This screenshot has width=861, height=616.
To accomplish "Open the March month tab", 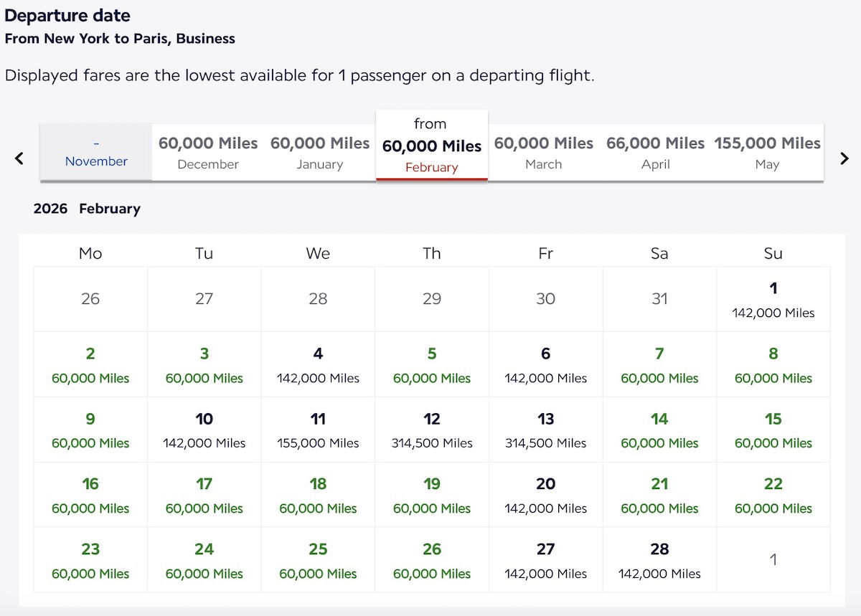I will (543, 152).
